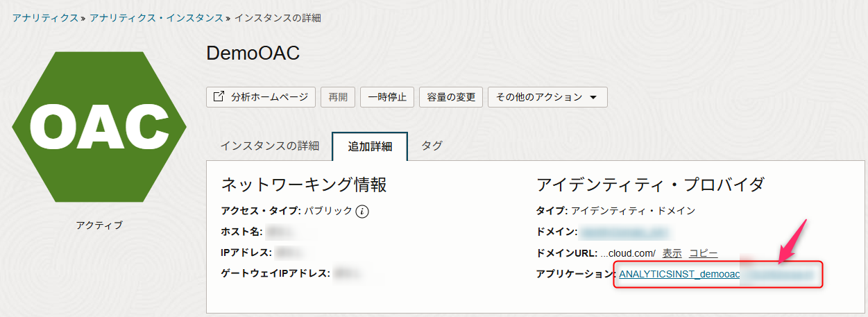
Task: Open 容量の変更 dialog
Action: tap(451, 97)
